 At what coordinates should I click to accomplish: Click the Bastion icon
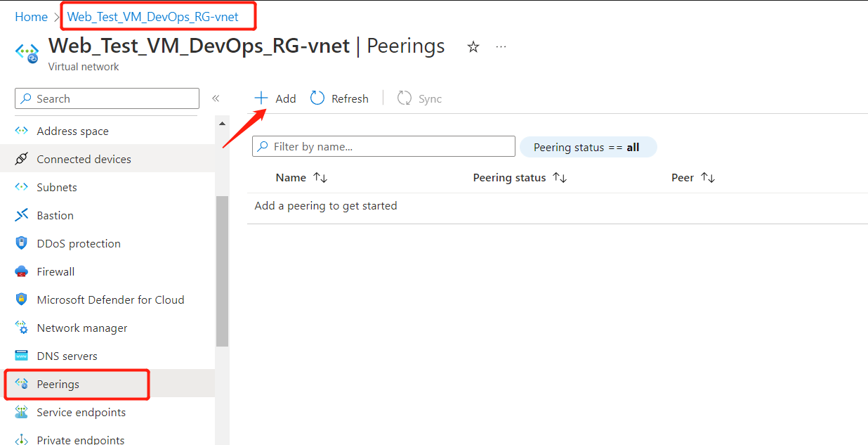pyautogui.click(x=22, y=215)
